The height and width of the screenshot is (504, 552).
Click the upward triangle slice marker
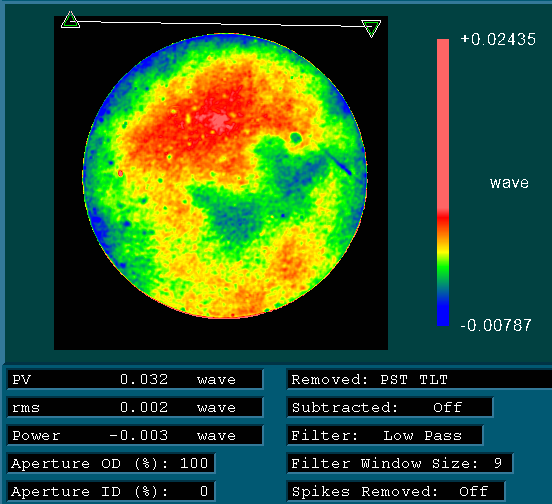point(70,20)
